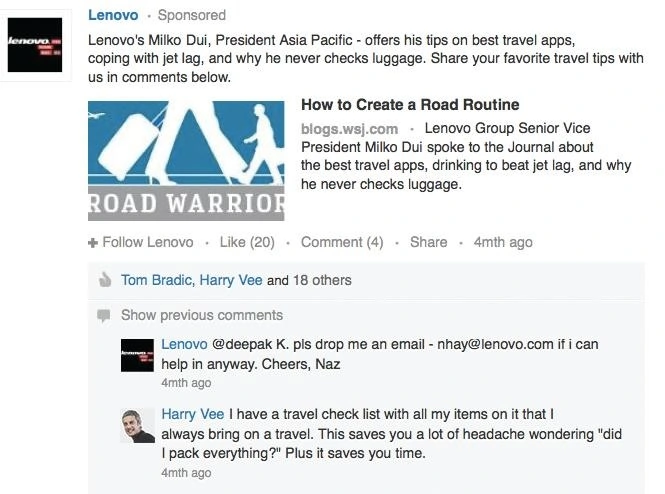Click the thumbs-up icon beside Tom Bradic
This screenshot has width=665, height=494.
pos(104,281)
